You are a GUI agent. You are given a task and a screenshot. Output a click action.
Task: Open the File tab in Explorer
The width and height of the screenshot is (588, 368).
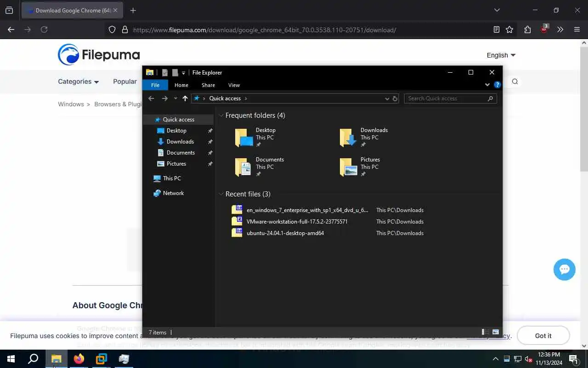(x=155, y=85)
